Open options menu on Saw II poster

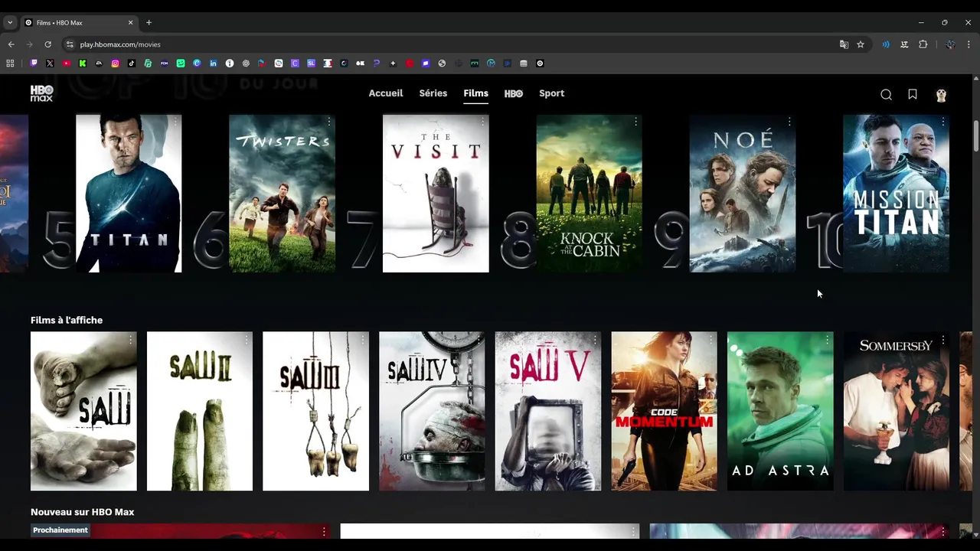pyautogui.click(x=247, y=340)
